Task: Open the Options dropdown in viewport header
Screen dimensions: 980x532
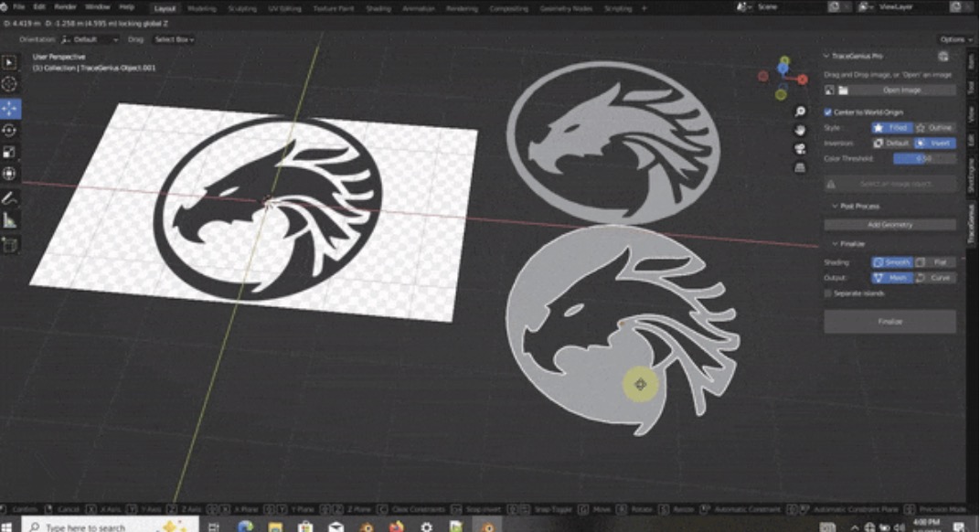Action: click(955, 39)
